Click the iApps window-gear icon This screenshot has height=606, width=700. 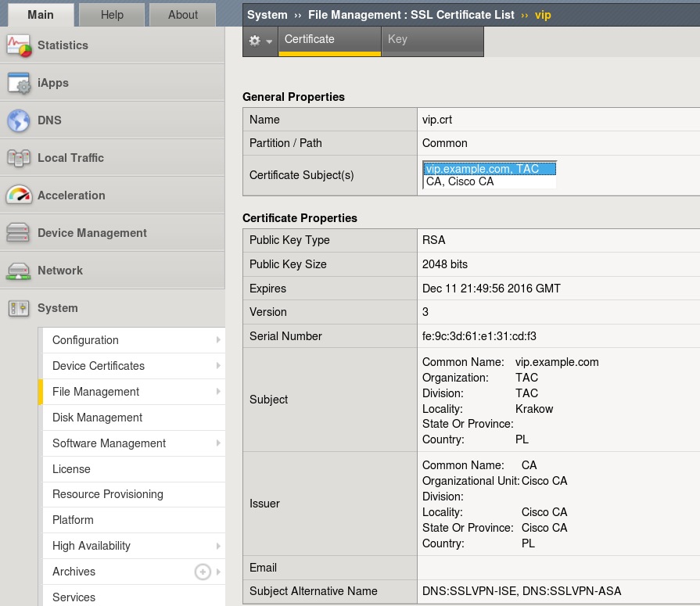20,83
